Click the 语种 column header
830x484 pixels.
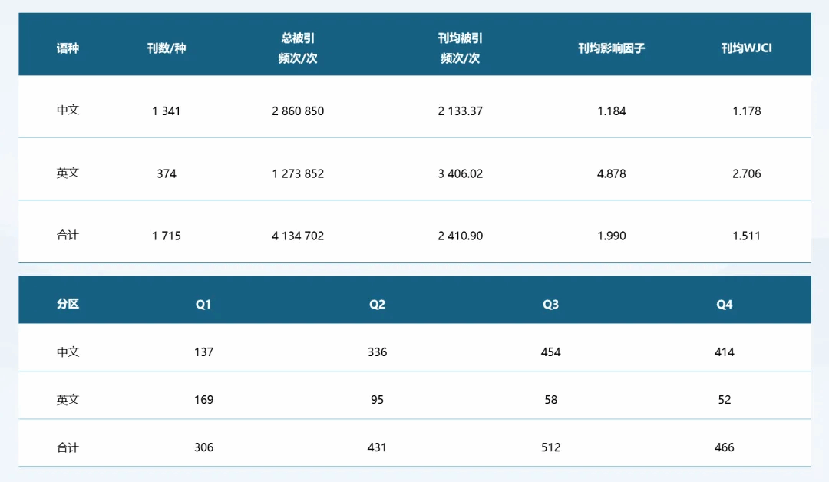click(67, 48)
